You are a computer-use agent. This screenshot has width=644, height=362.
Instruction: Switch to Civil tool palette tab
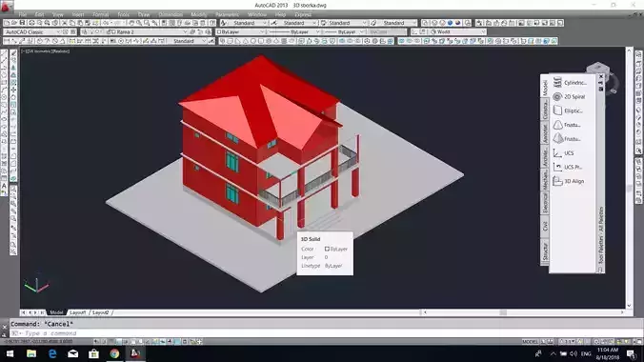(545, 226)
